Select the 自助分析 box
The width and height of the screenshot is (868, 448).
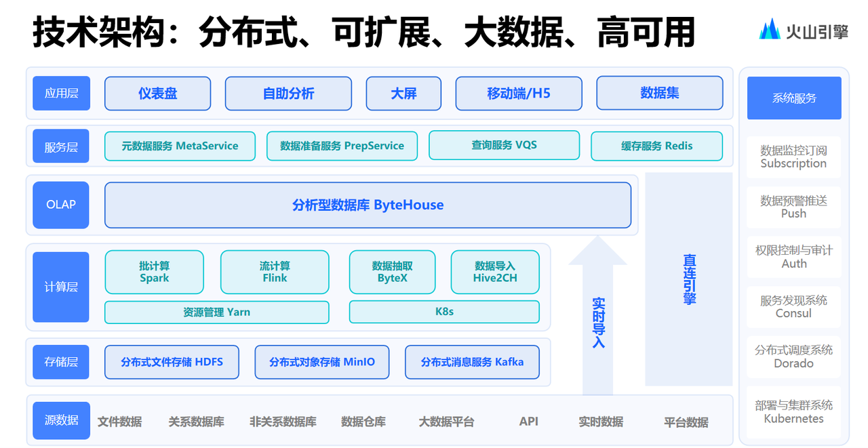[288, 94]
